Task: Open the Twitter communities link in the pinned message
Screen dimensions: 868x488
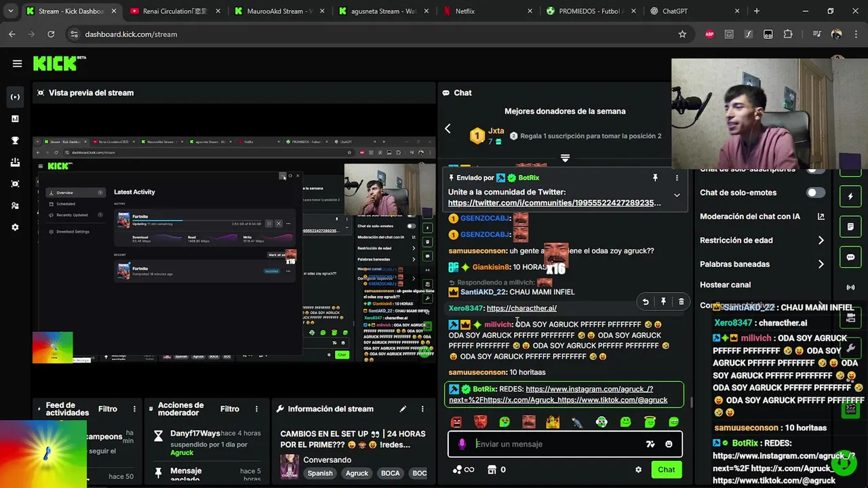Action: tap(554, 203)
